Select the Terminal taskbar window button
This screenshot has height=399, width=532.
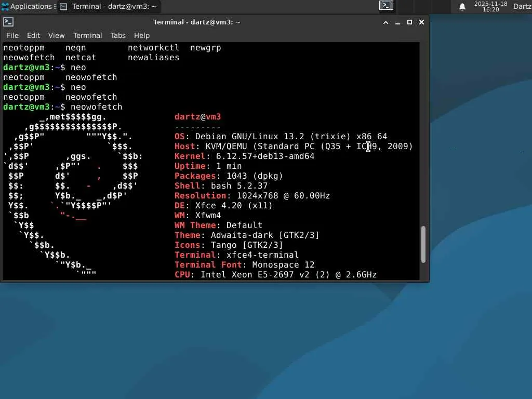109,6
